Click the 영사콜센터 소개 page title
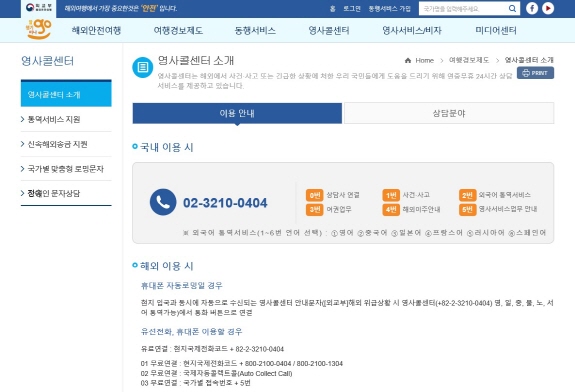Viewport: 575px width, 392px height. pos(196,61)
